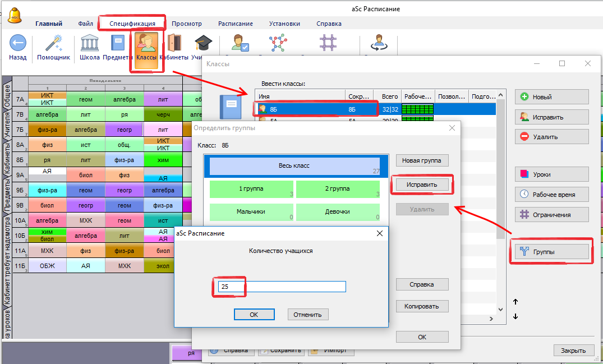The height and width of the screenshot is (364, 603).
Task: Open the Школа building icon
Action: [90, 44]
